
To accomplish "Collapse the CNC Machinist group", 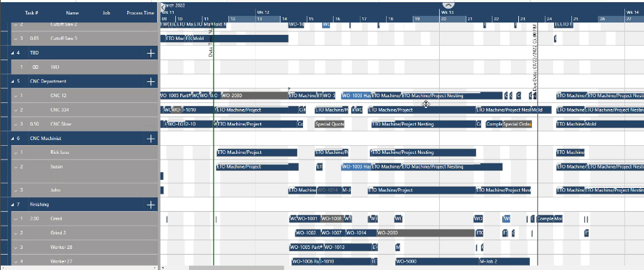I will pos(12,139).
